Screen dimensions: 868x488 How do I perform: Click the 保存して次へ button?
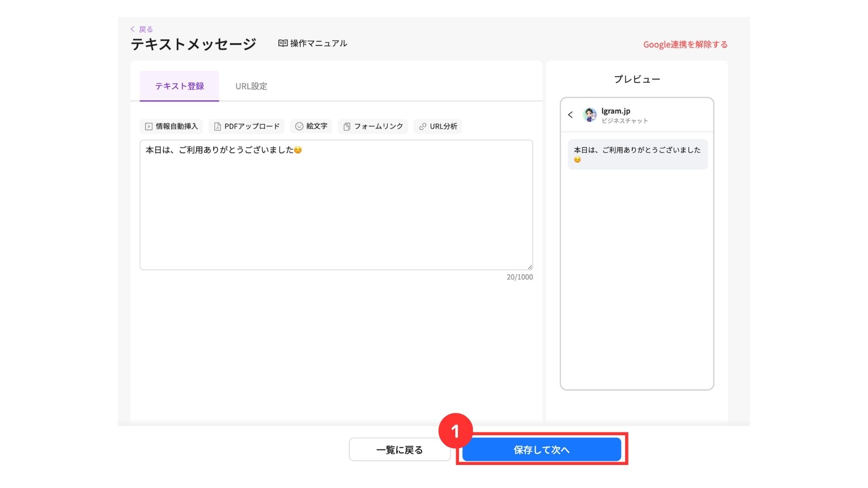click(x=542, y=450)
